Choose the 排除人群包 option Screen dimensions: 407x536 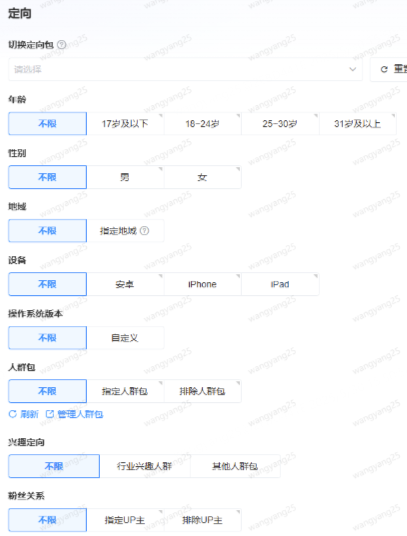click(203, 391)
